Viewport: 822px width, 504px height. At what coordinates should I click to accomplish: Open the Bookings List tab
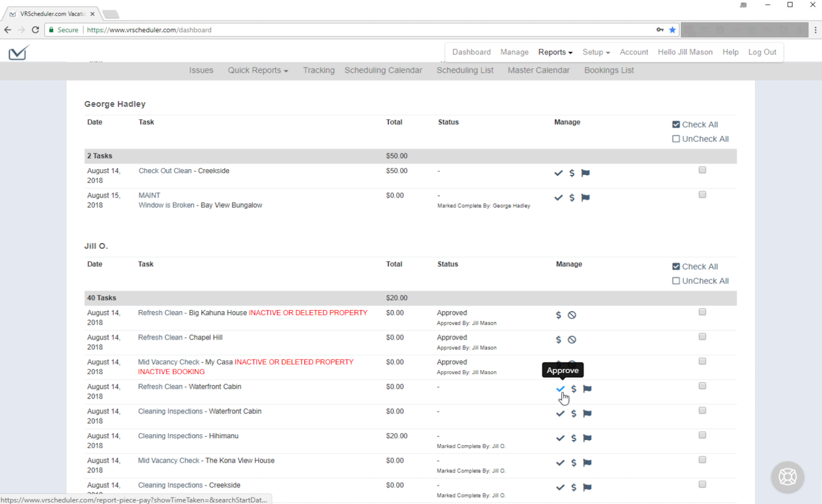pyautogui.click(x=609, y=70)
